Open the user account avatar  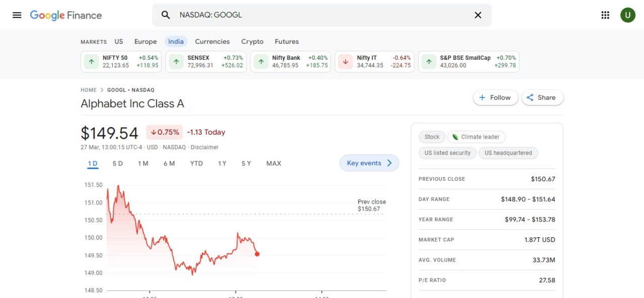[627, 15]
